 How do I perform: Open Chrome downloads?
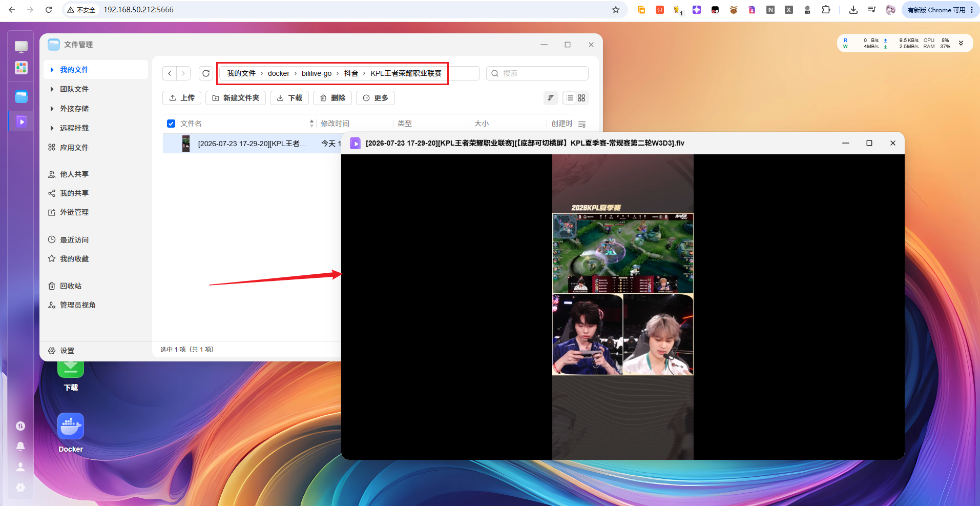[853, 10]
